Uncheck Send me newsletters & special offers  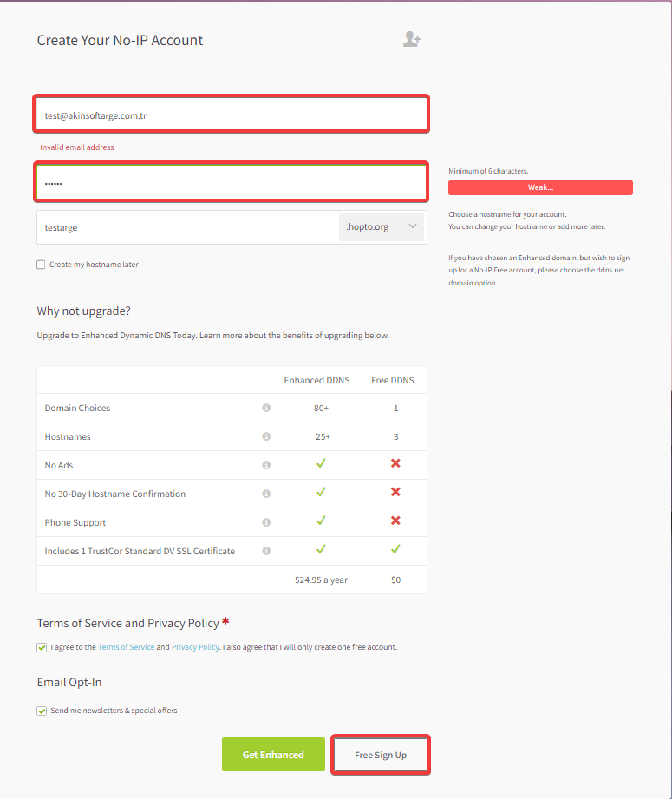42,711
